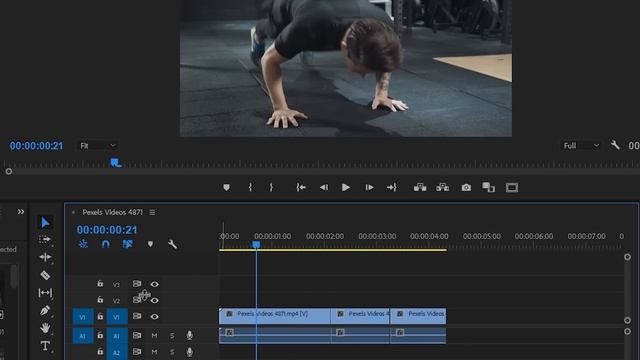This screenshot has height=360, width=640.
Task: Toggle sync lock for V1 track
Action: click(137, 316)
